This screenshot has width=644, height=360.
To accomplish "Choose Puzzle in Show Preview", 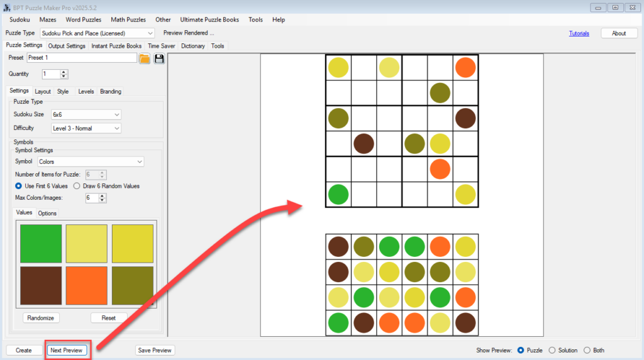I will [x=521, y=350].
